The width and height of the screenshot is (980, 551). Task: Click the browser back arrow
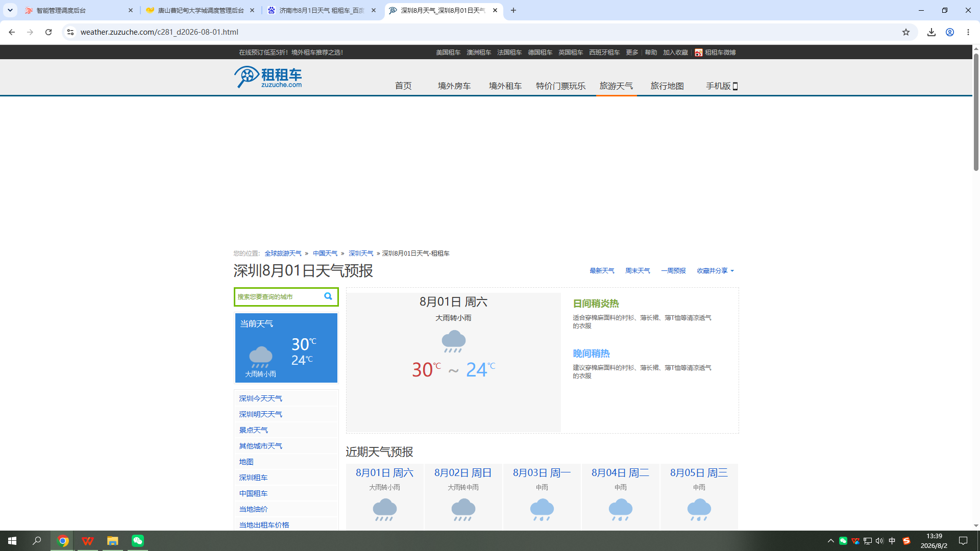(x=12, y=32)
